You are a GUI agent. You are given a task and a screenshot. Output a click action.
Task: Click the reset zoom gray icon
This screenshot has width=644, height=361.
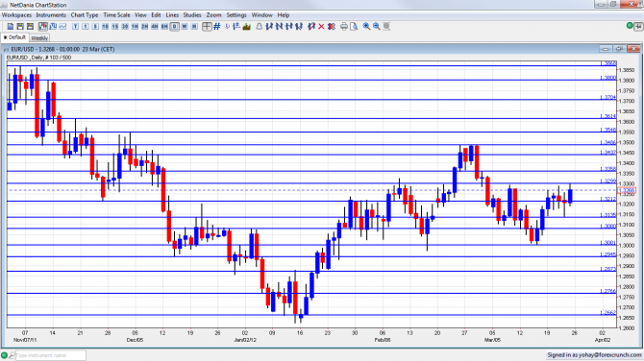(387, 26)
